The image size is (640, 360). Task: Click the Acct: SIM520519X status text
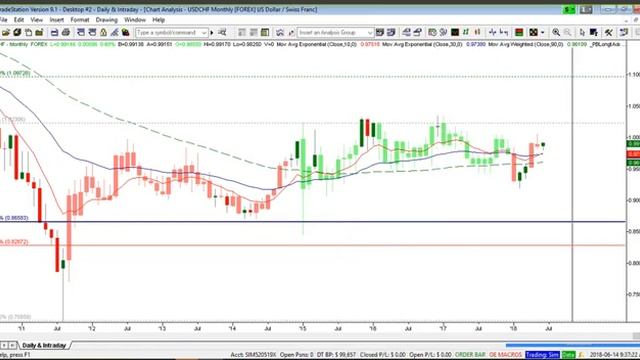253,355
